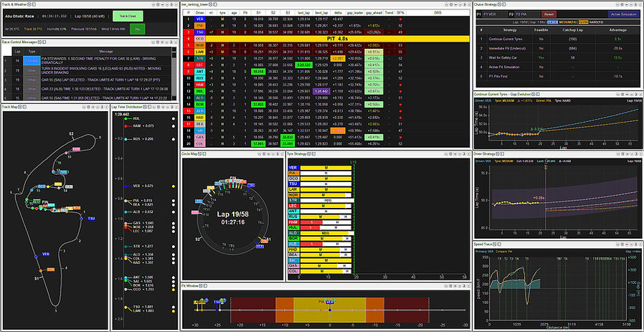
Task: Open settings gear of Tyre Strategy panel
Action: click(x=450, y=153)
